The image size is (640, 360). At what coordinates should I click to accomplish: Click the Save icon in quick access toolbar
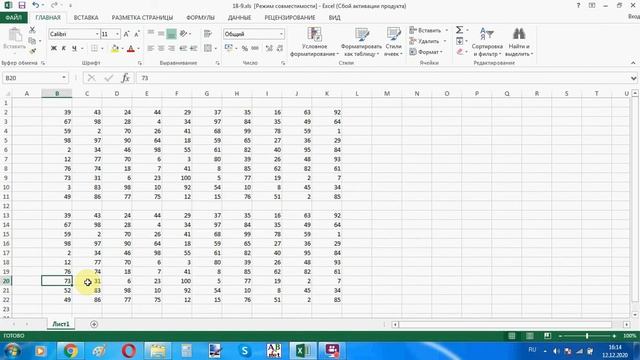point(22,5)
